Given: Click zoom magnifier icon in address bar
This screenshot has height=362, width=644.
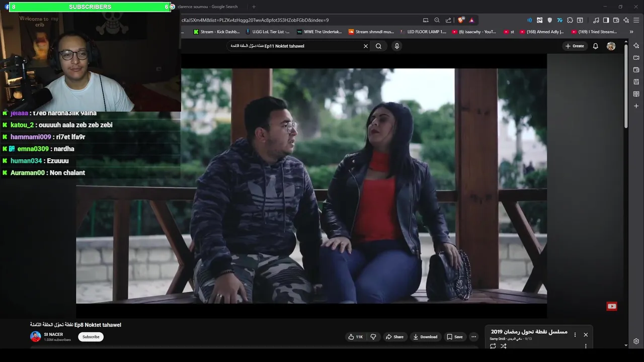Looking at the screenshot, I should (437, 20).
